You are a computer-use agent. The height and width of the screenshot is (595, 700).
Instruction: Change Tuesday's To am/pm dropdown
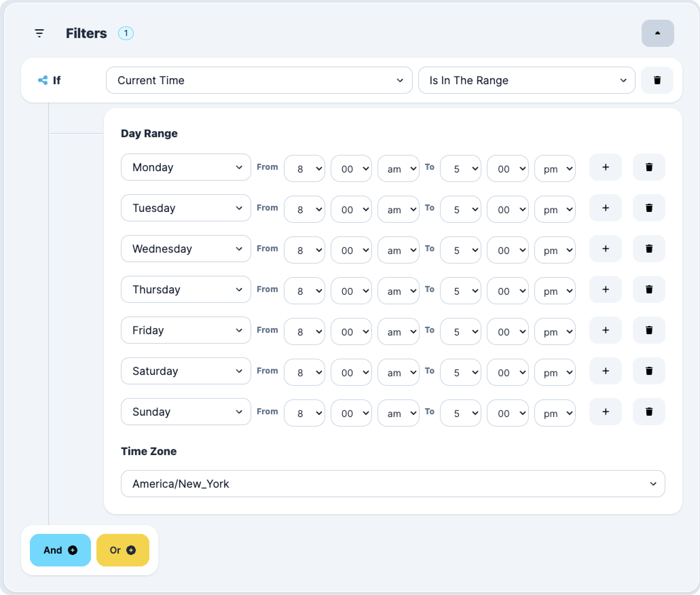[555, 209]
